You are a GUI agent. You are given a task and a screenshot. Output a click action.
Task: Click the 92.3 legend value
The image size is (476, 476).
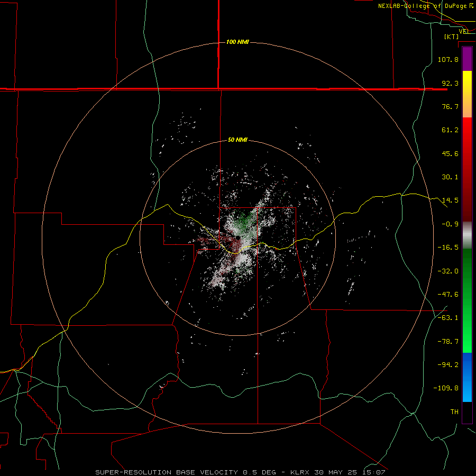(x=450, y=83)
